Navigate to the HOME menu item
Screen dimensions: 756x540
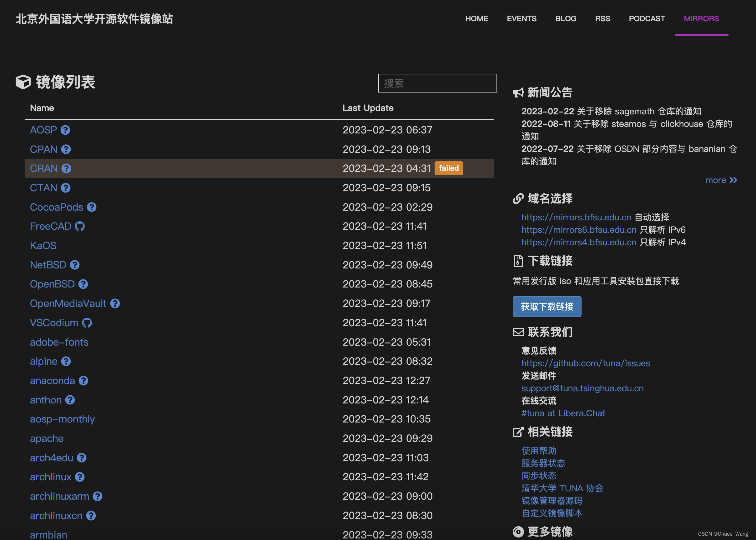(476, 19)
